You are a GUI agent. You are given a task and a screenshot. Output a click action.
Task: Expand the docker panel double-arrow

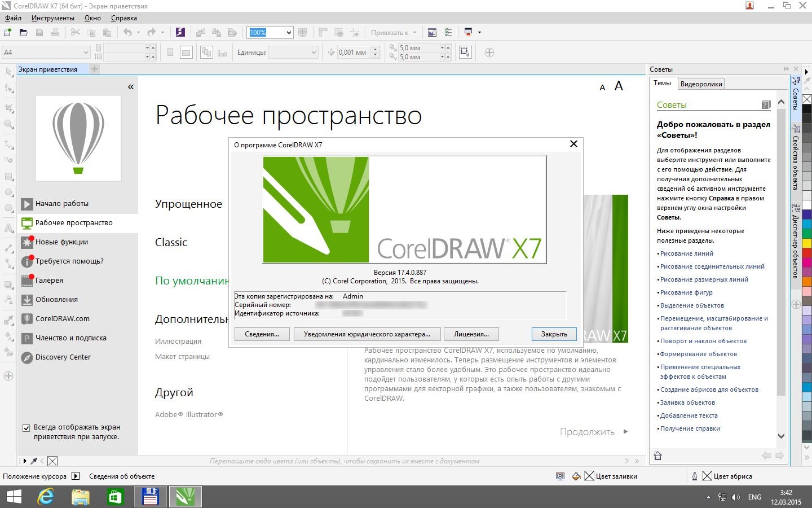click(x=786, y=69)
